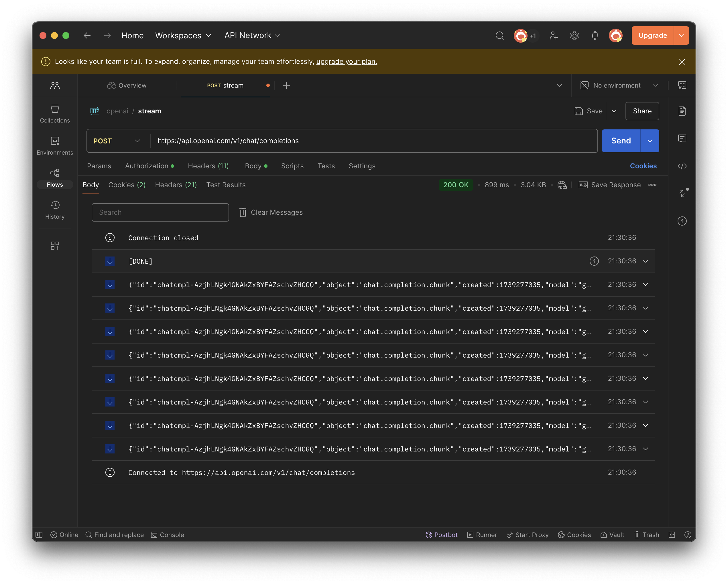Image resolution: width=728 pixels, height=584 pixels.
Task: Open the POST method dropdown
Action: [x=117, y=141]
